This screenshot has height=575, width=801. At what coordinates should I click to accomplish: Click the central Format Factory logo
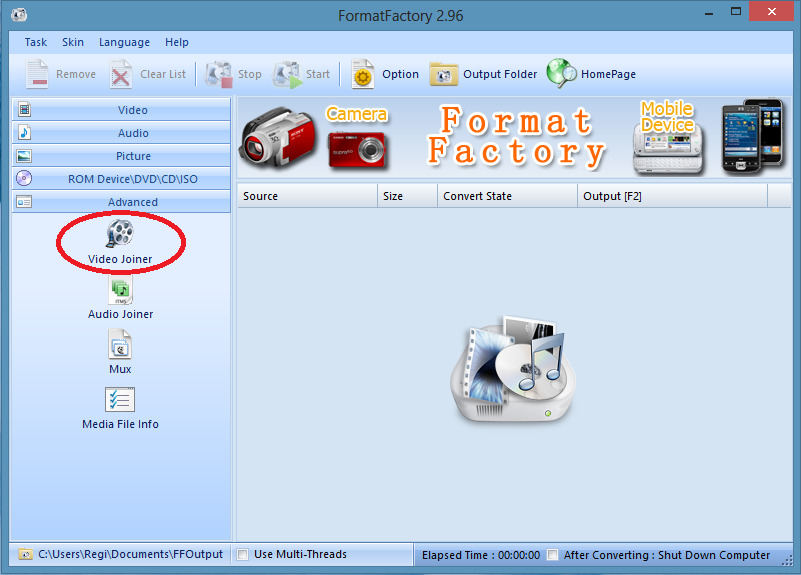click(x=513, y=369)
